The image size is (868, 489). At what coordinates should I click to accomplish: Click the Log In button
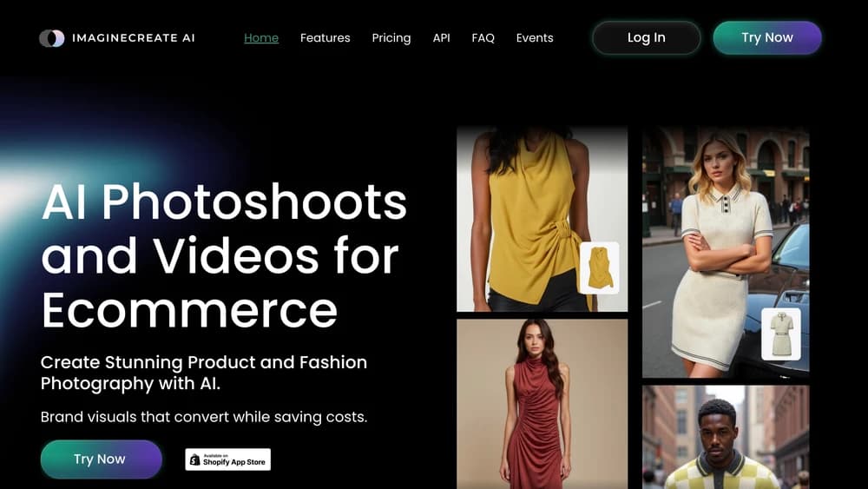tap(646, 37)
